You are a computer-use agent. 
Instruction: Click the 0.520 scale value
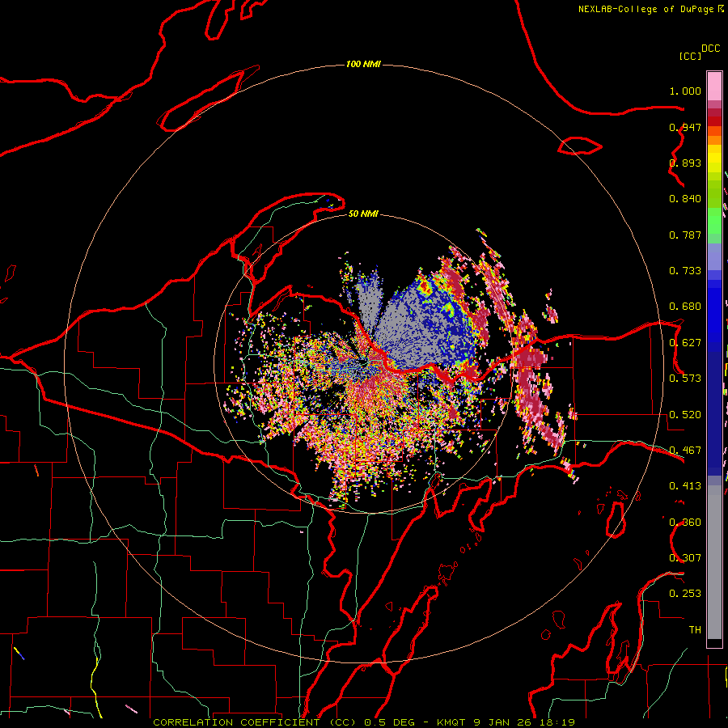(x=685, y=415)
